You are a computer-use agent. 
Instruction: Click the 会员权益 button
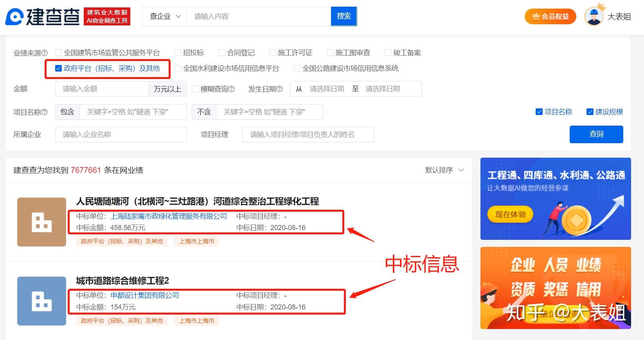(550, 16)
